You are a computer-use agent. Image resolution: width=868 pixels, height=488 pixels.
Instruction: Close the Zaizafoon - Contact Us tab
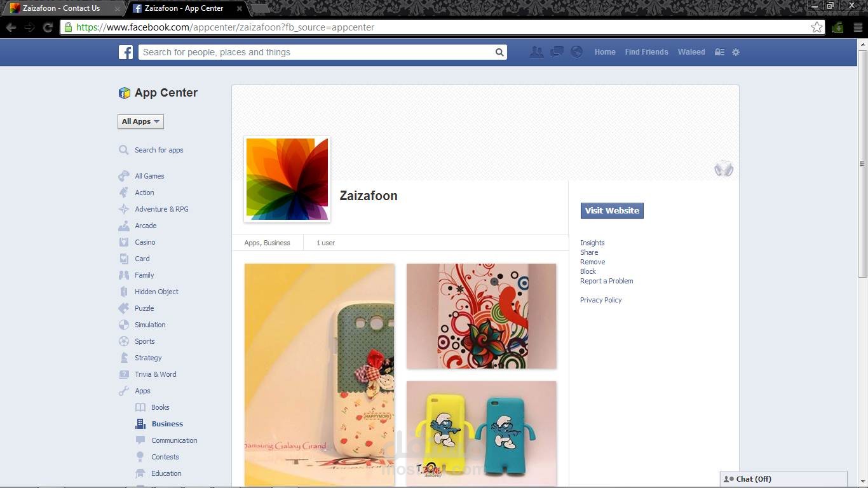coord(117,9)
